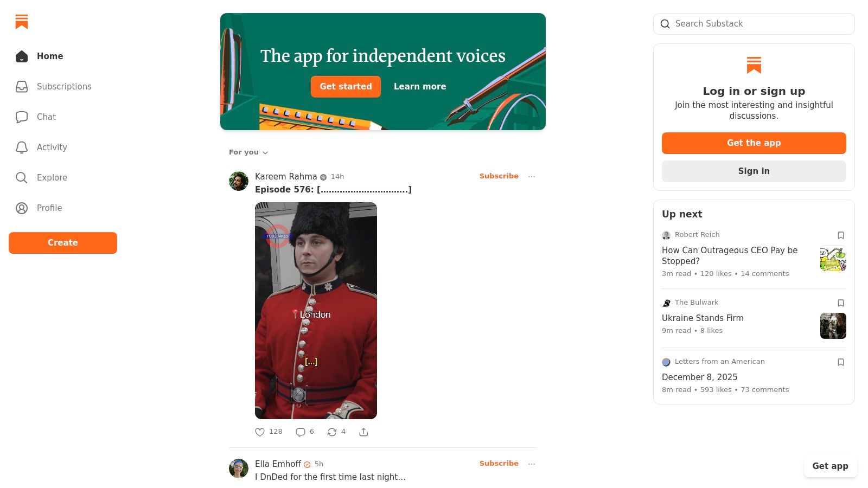This screenshot has width=868, height=488.
Task: Save the Ukraine Stands Firm article
Action: tap(841, 303)
